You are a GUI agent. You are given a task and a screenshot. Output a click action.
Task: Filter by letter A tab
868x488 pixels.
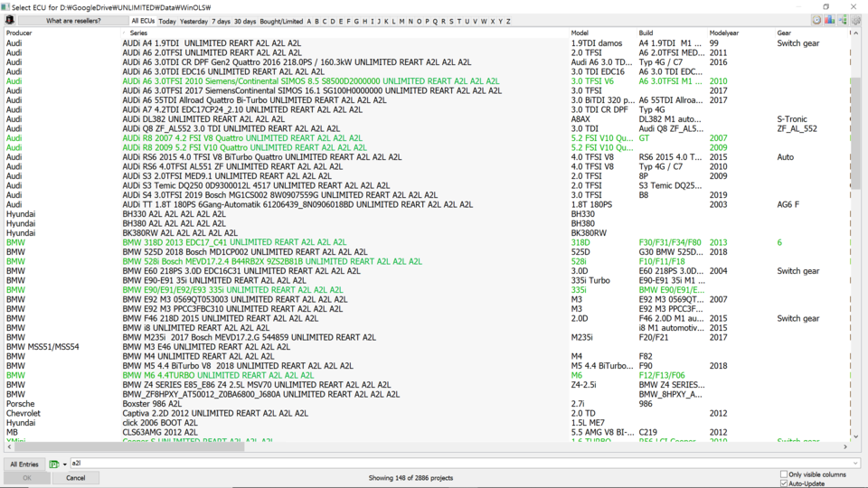tap(309, 21)
